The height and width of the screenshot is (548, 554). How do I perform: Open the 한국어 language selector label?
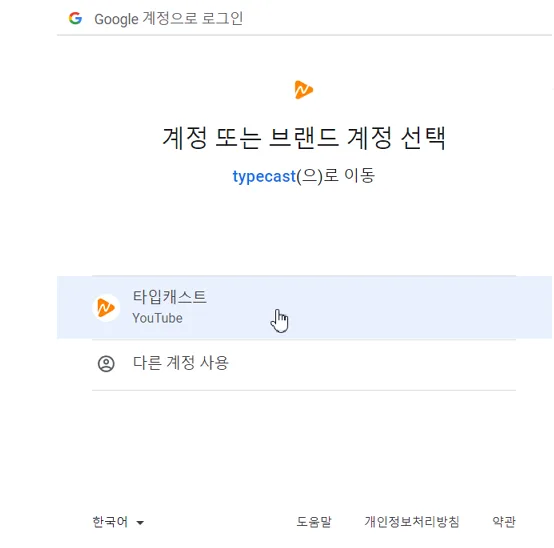(110, 522)
